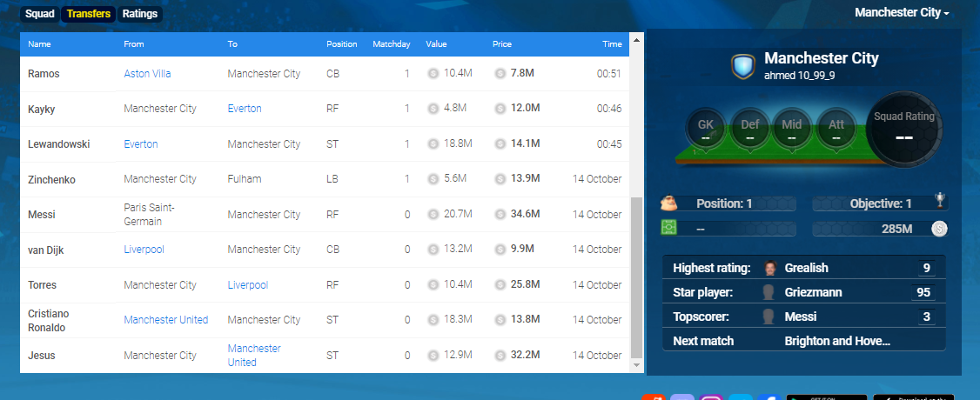Select the Jesus player name
This screenshot has height=400, width=980.
(41, 356)
